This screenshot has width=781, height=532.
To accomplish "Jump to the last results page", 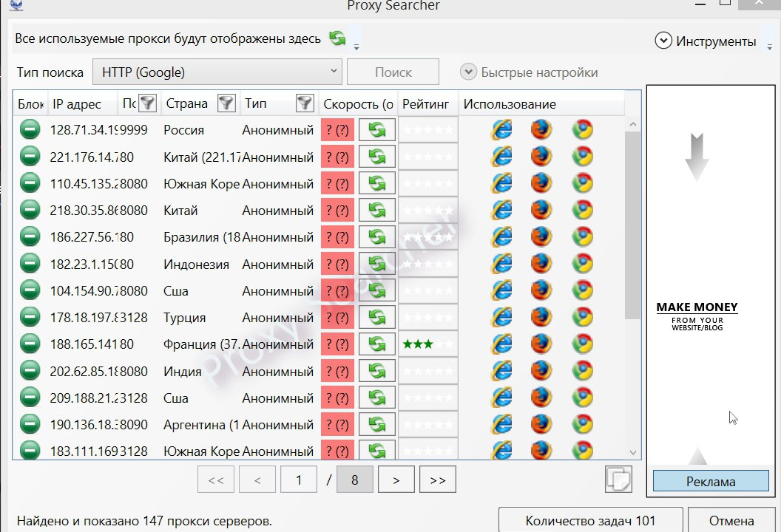I will (x=437, y=479).
